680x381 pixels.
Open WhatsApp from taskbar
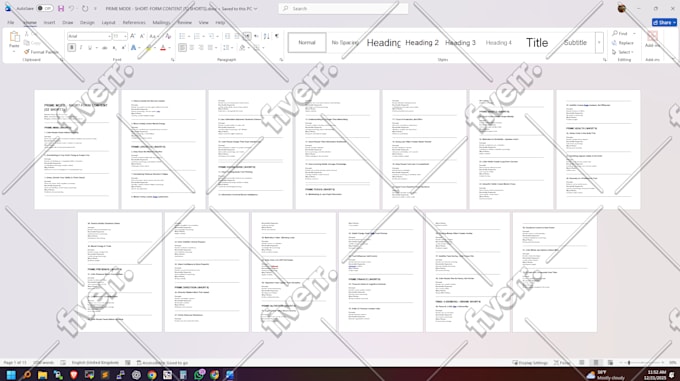click(x=199, y=375)
